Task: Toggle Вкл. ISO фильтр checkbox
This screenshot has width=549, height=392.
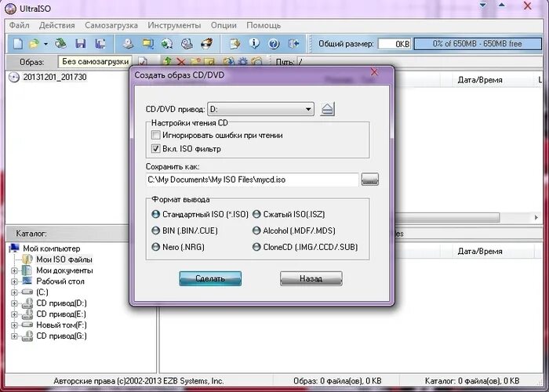Action: pos(156,149)
